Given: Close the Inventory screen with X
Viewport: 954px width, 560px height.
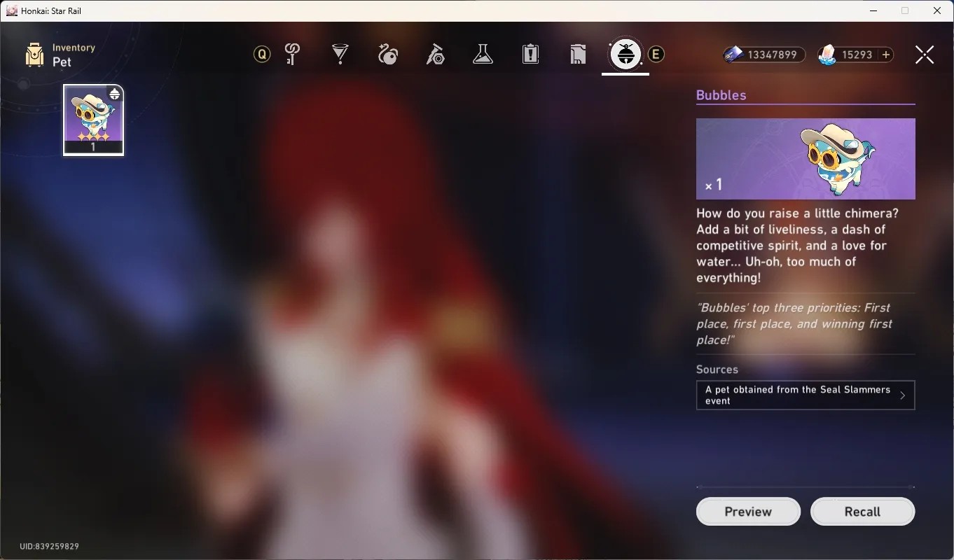Looking at the screenshot, I should coord(925,55).
